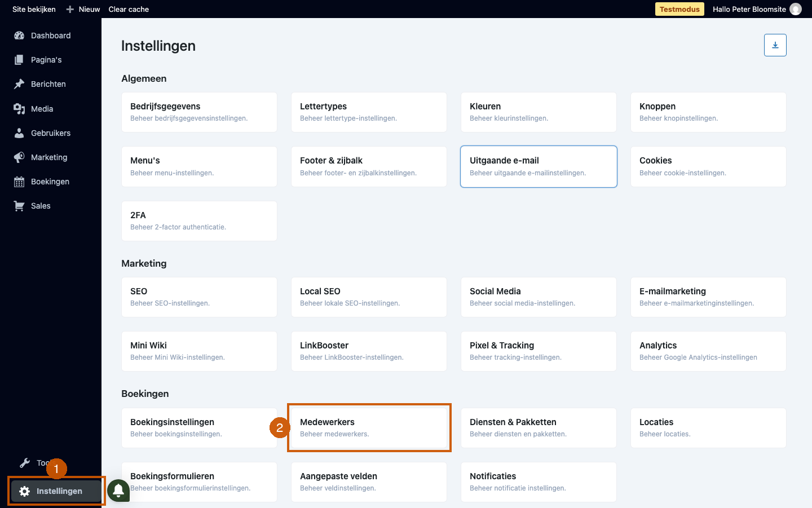Open the Medewerkers settings card
This screenshot has height=508, width=812.
pos(369,428)
